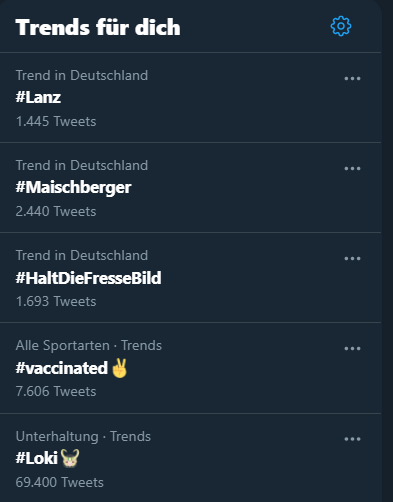Click 'Trend in Deutschland' label above #Lanz
The image size is (393, 502).
tap(82, 75)
